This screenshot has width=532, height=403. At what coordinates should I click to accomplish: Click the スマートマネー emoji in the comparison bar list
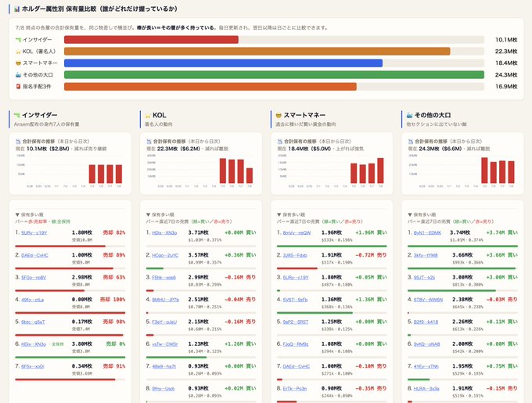(18, 63)
